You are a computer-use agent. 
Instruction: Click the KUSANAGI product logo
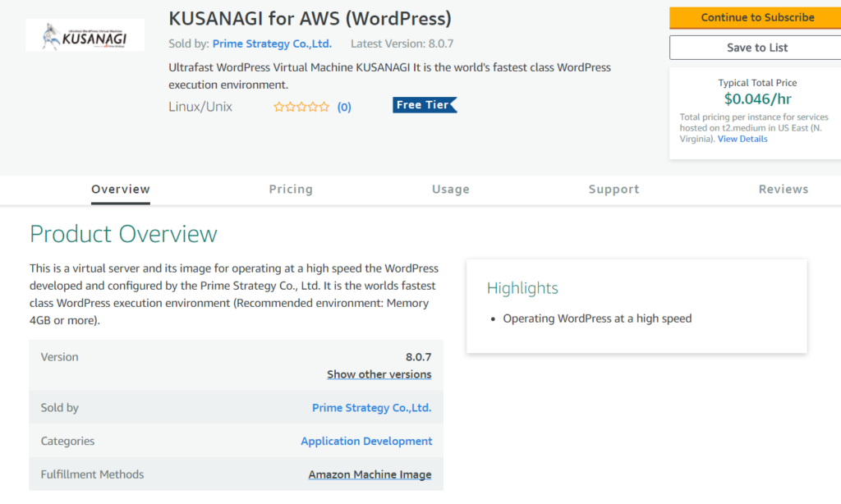(85, 35)
